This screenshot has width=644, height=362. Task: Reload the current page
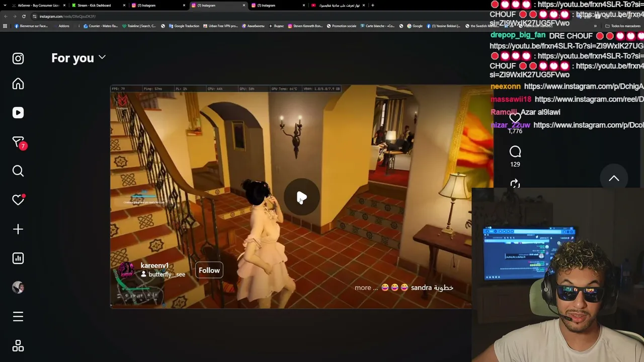click(25, 16)
